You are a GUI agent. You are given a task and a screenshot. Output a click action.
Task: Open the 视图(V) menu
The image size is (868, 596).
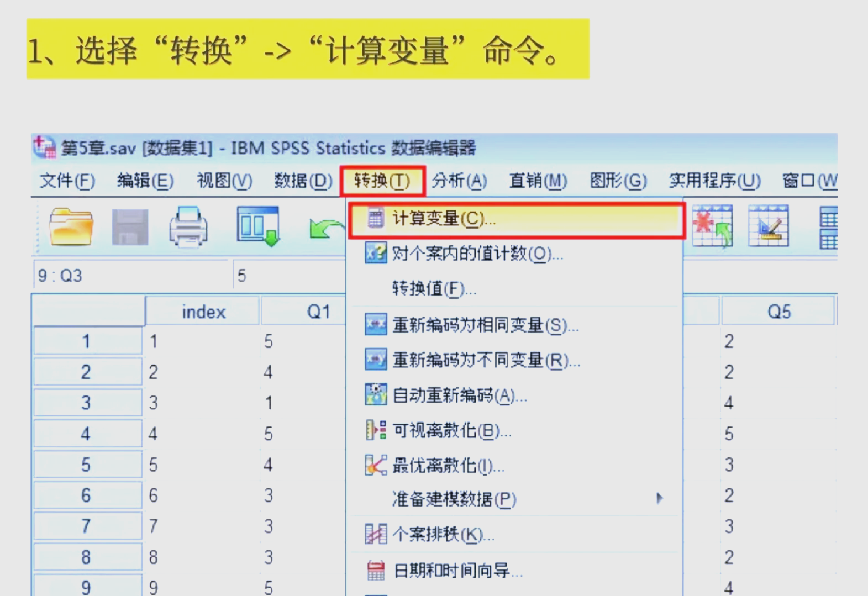(224, 181)
